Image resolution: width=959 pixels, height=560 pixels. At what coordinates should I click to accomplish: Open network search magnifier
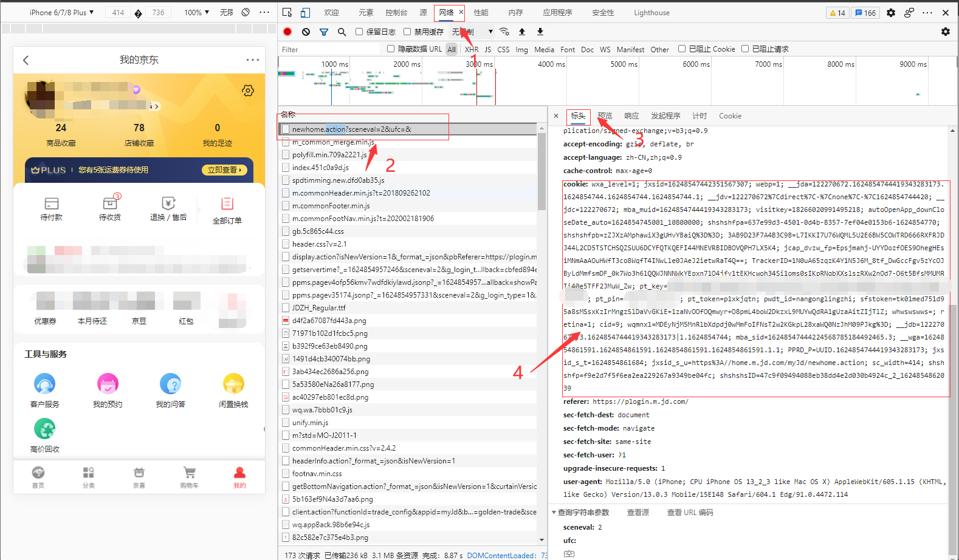[x=342, y=32]
